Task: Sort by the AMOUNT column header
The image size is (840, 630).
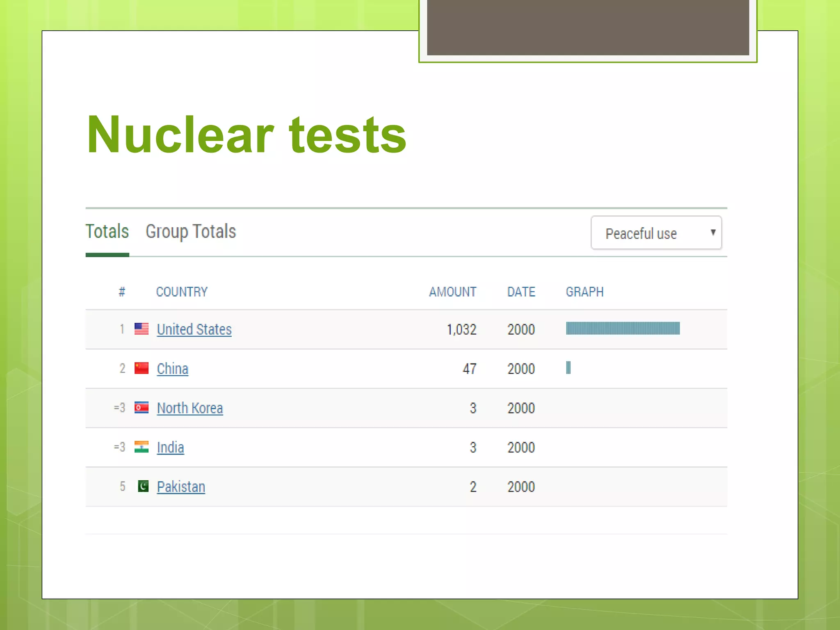Action: (x=452, y=292)
